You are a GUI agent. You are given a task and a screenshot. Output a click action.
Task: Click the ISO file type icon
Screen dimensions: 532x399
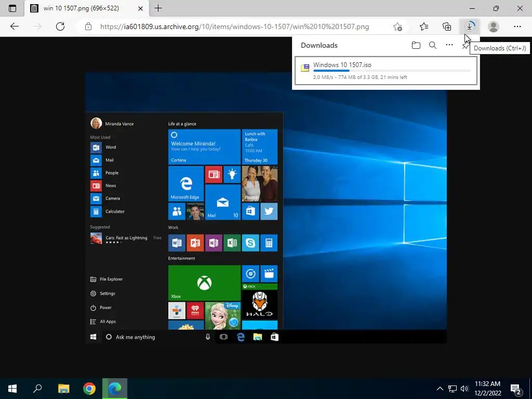pyautogui.click(x=305, y=68)
